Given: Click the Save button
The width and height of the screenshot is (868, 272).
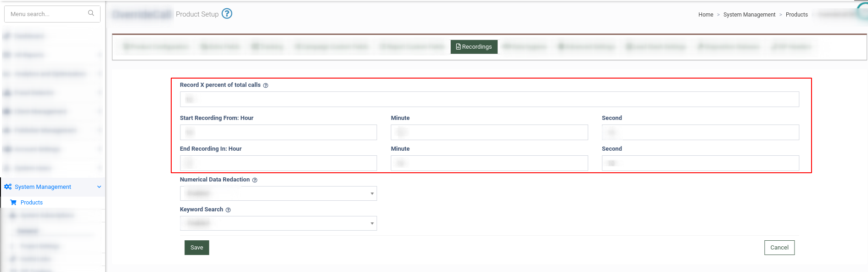Looking at the screenshot, I should [x=196, y=248].
